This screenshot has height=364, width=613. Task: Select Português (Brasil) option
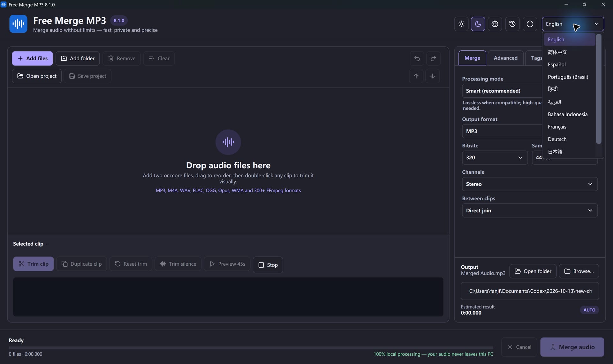pos(569,77)
